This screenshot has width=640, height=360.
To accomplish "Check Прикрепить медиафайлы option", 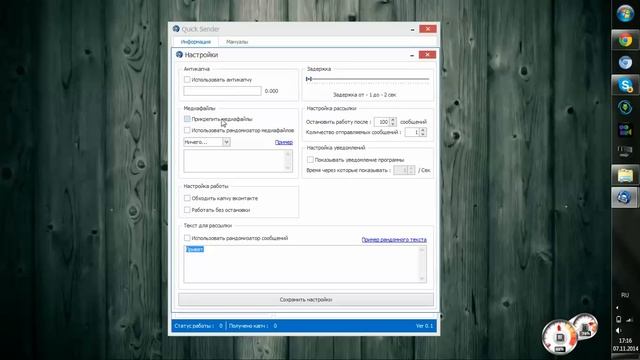I will tap(187, 119).
